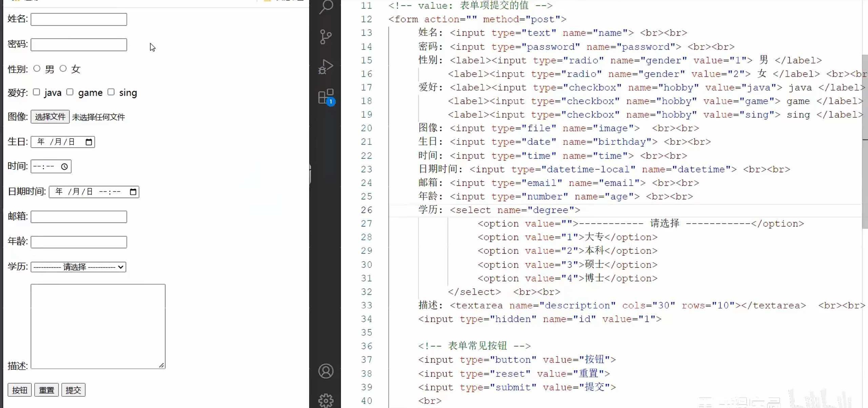Viewport: 868px width, 408px height.
Task: Click calendar icon in 日期时间 field
Action: click(133, 192)
